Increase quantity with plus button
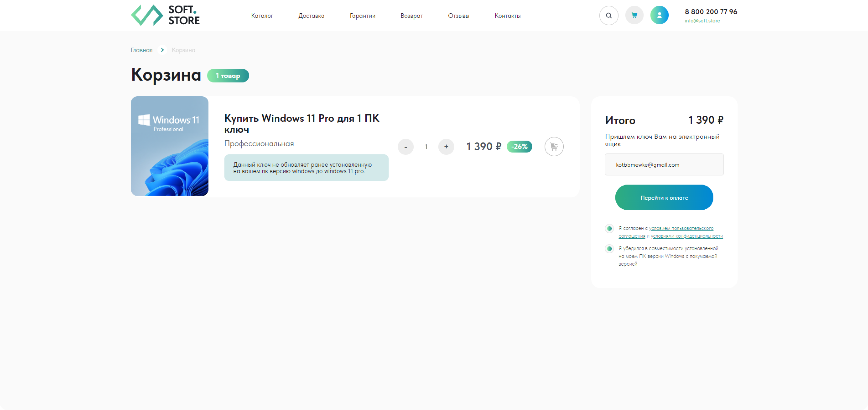868x410 pixels. tap(446, 147)
